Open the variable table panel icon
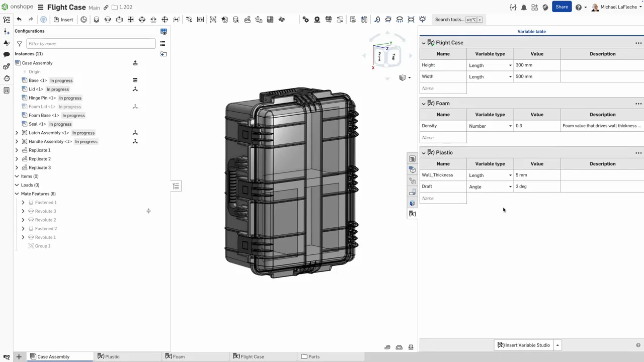 (x=412, y=214)
